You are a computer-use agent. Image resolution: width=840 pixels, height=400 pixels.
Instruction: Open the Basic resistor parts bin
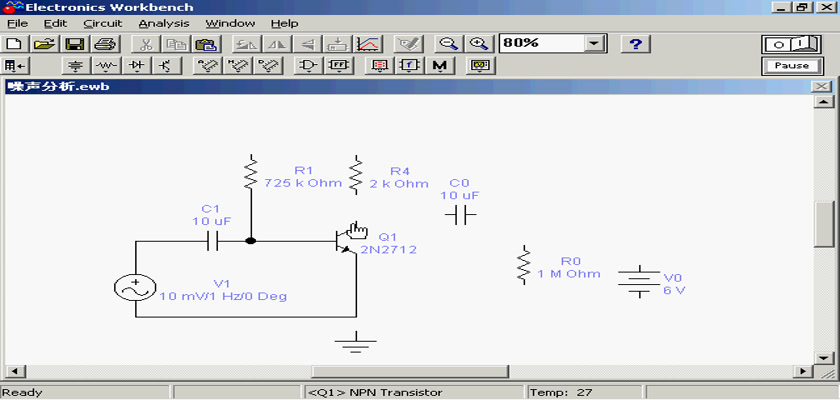pyautogui.click(x=106, y=66)
